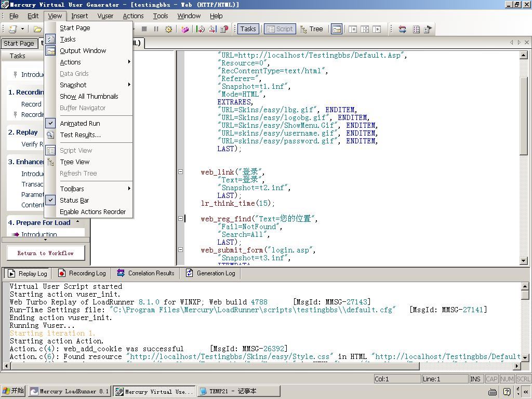Click Tasks pane scroll-down arrow
532x399 pixels.
click(x=46, y=240)
